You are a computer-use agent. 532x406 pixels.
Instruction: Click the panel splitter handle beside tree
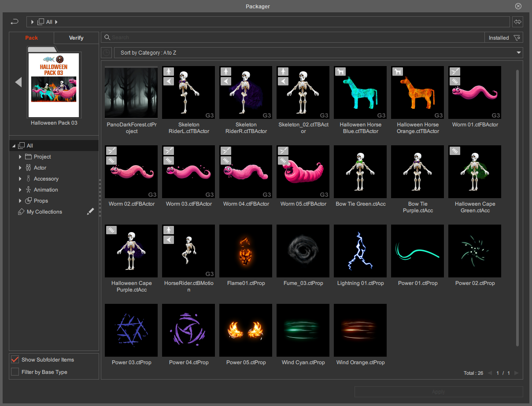coord(100,198)
